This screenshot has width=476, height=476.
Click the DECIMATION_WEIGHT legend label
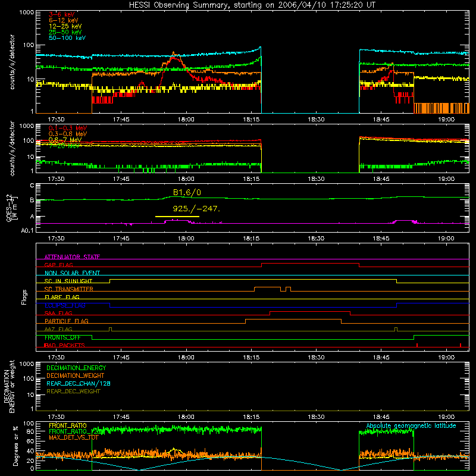(x=76, y=375)
